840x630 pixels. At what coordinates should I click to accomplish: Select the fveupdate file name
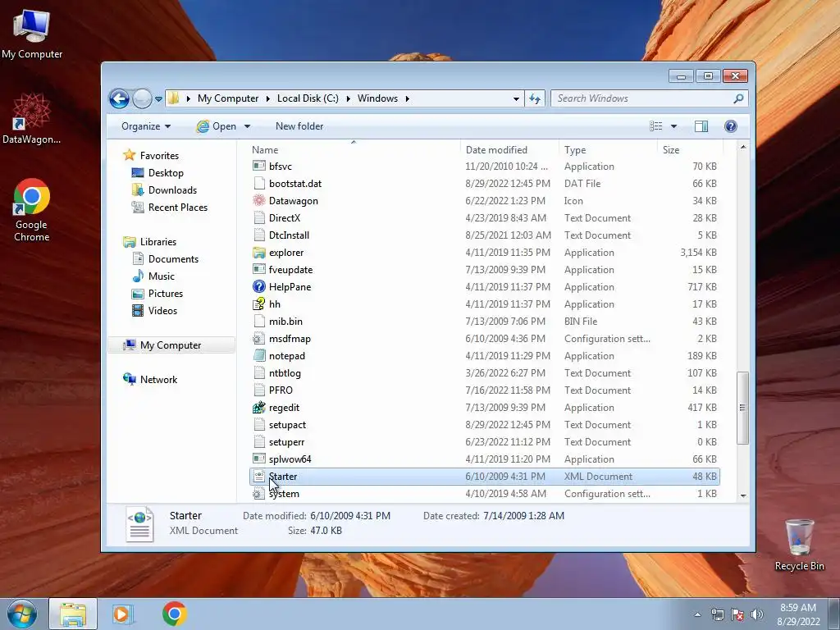point(291,269)
